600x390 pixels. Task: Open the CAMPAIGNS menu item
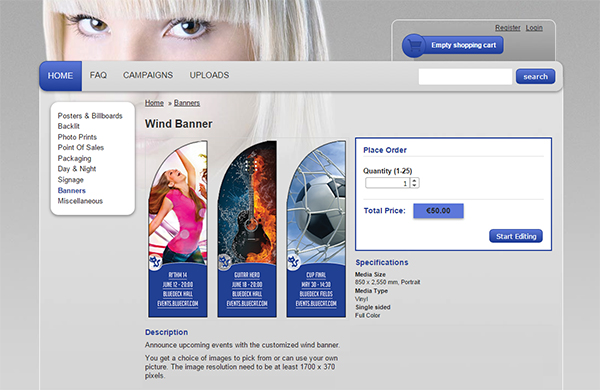[x=148, y=75]
